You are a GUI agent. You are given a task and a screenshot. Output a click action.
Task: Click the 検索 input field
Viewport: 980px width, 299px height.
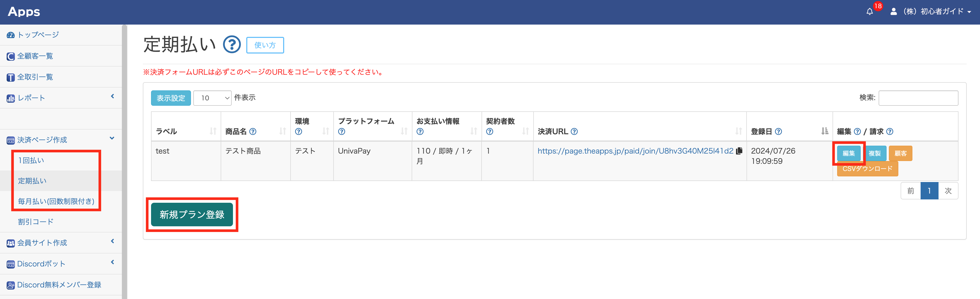coord(918,98)
